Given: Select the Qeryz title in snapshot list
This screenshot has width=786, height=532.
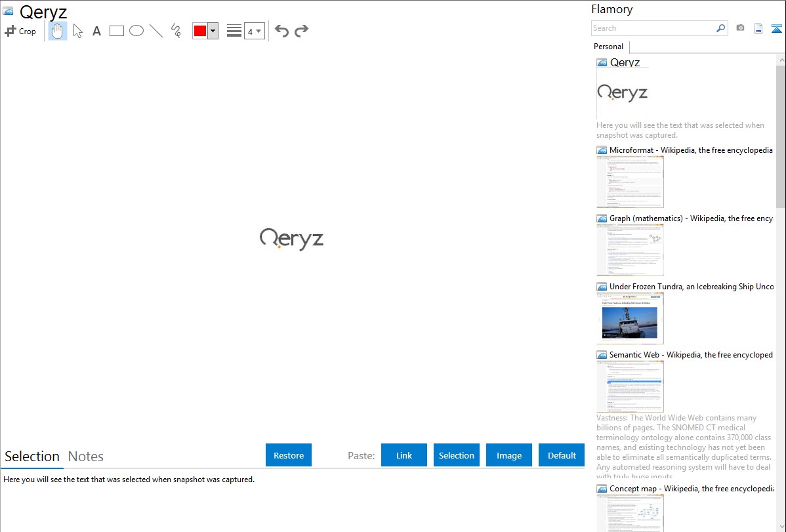Looking at the screenshot, I should tap(625, 62).
